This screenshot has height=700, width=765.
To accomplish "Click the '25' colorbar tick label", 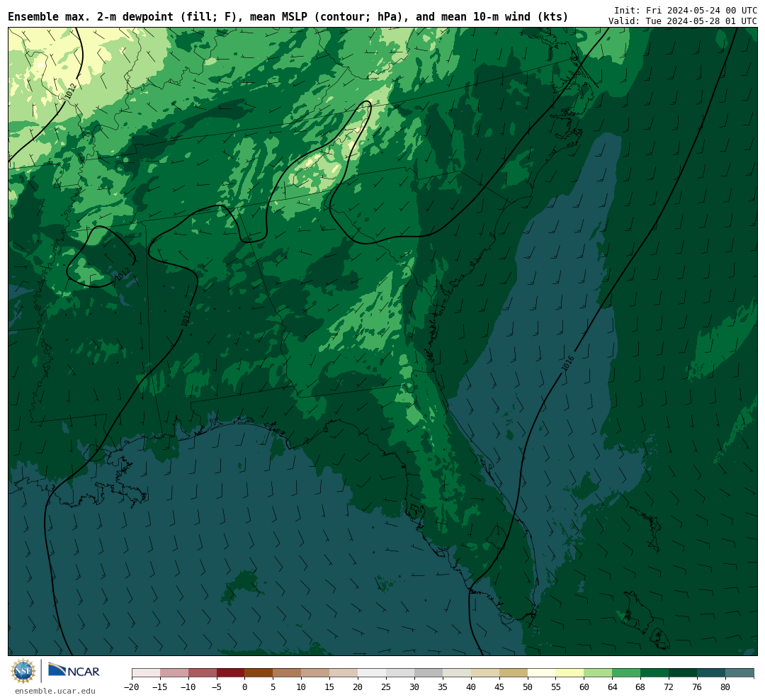I will 387,687.
